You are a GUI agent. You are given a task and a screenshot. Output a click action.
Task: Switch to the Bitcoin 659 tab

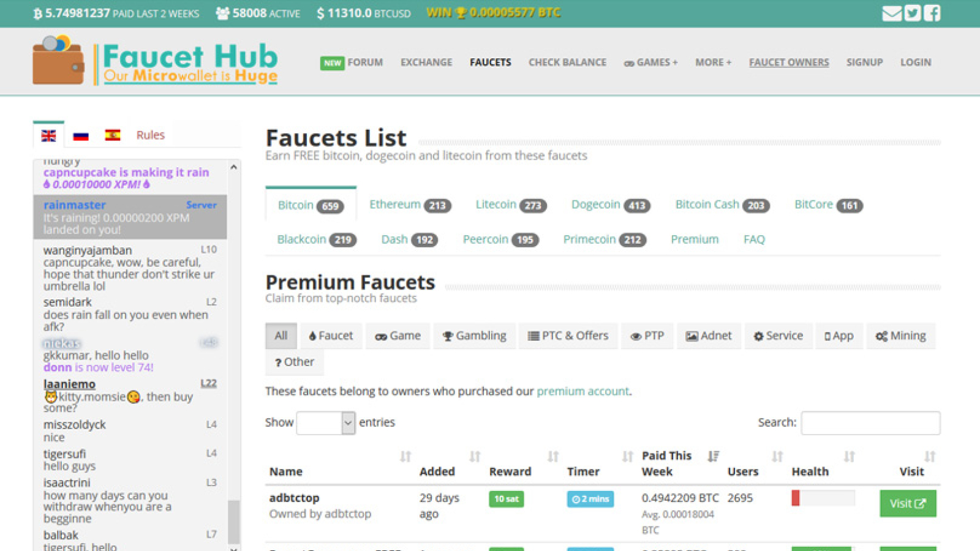pos(311,205)
